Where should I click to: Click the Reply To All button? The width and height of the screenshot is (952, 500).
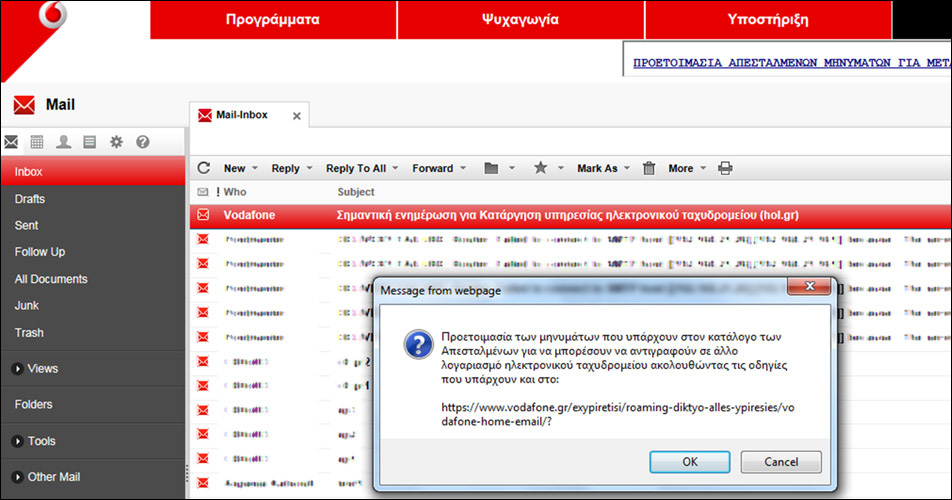click(x=356, y=169)
